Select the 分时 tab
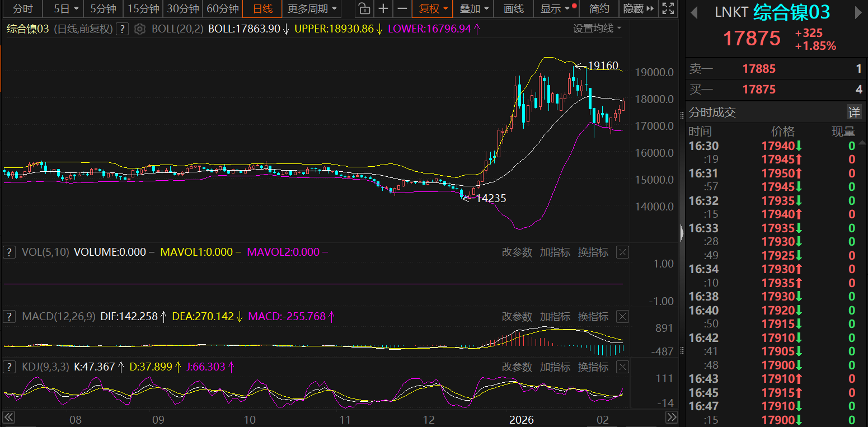The image size is (868, 427). [x=23, y=9]
